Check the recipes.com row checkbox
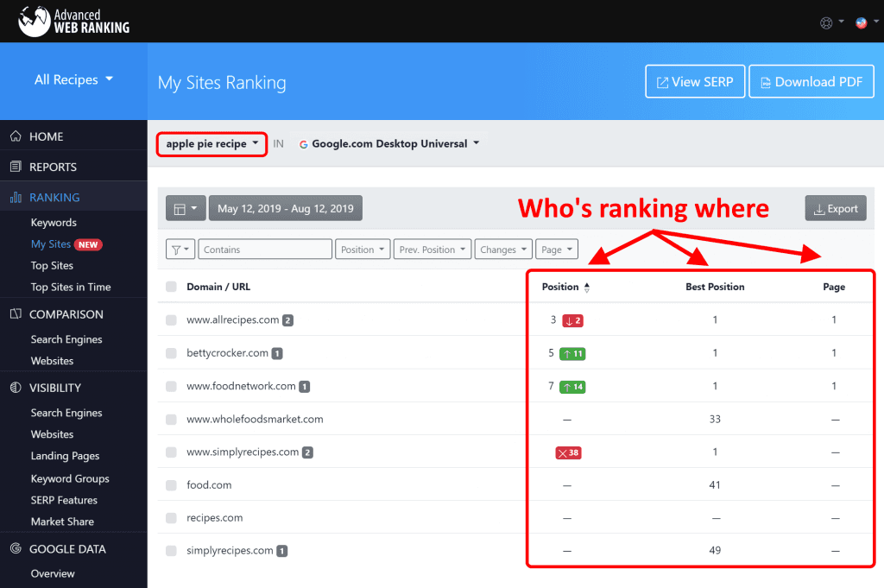Viewport: 884px width, 588px height. [172, 518]
